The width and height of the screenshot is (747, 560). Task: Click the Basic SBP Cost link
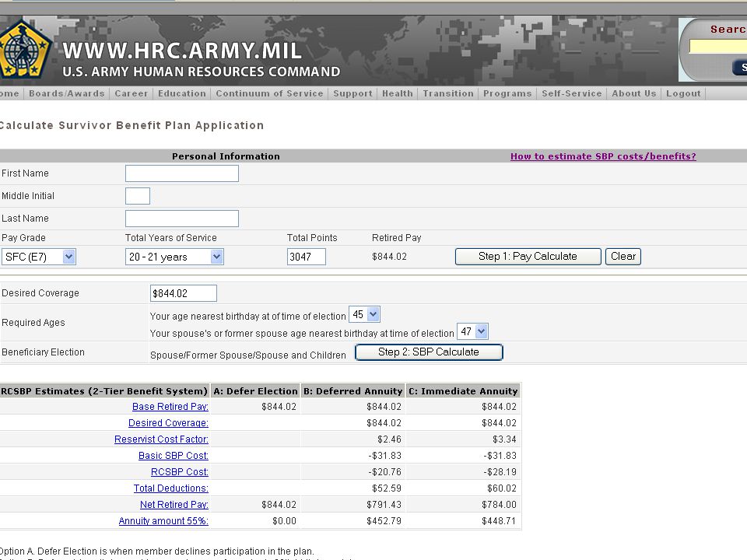pos(174,455)
